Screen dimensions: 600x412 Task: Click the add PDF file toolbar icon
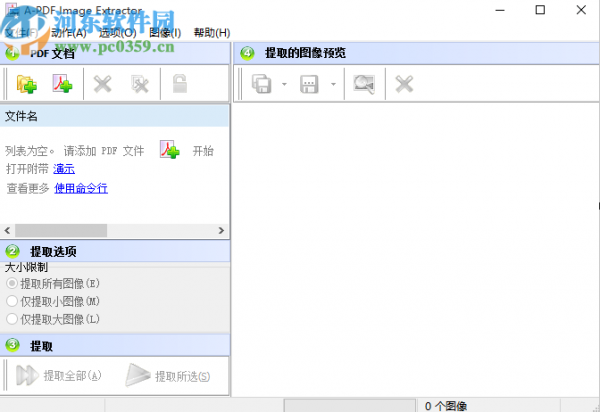click(62, 84)
